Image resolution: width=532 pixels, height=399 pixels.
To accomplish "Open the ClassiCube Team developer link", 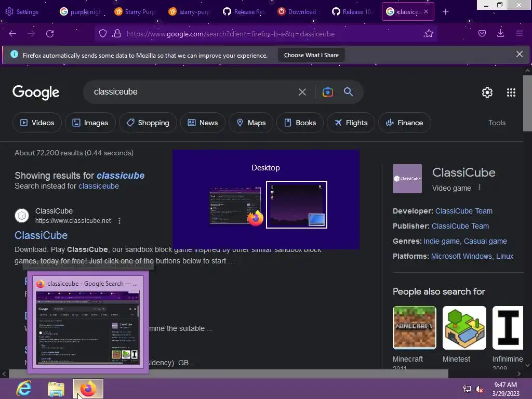I will 464,211.
